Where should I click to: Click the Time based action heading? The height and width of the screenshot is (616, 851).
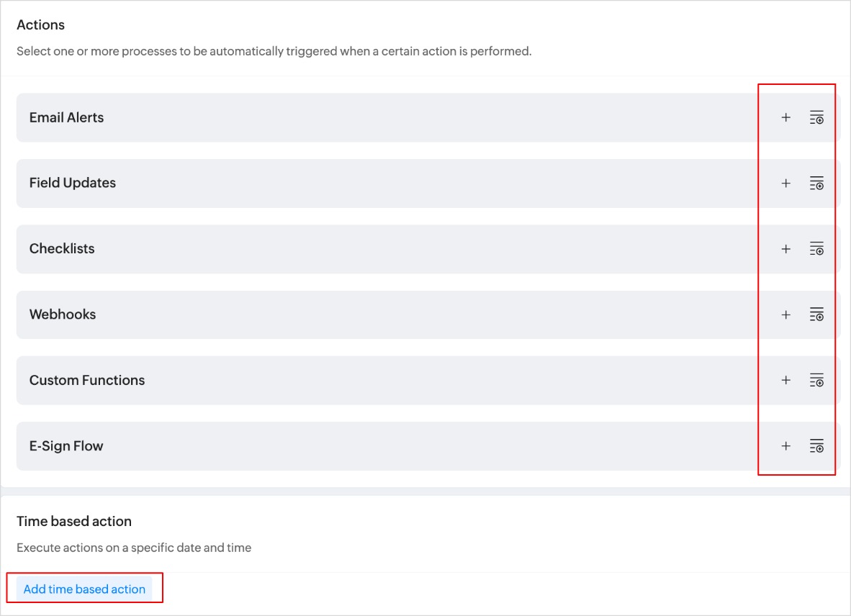(x=74, y=521)
